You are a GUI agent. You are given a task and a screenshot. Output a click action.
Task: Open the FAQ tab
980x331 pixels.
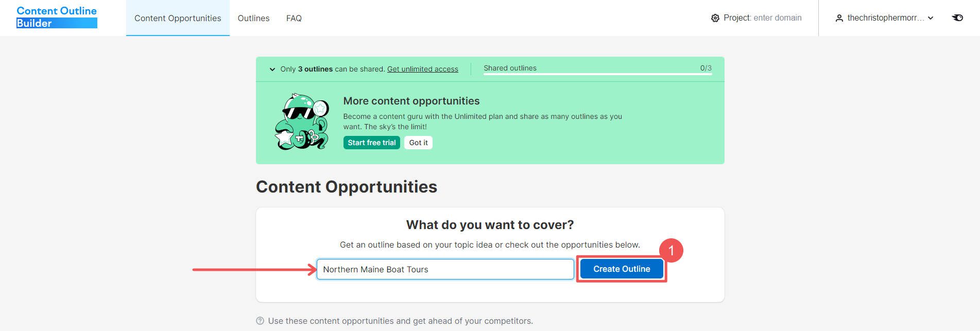pos(294,18)
